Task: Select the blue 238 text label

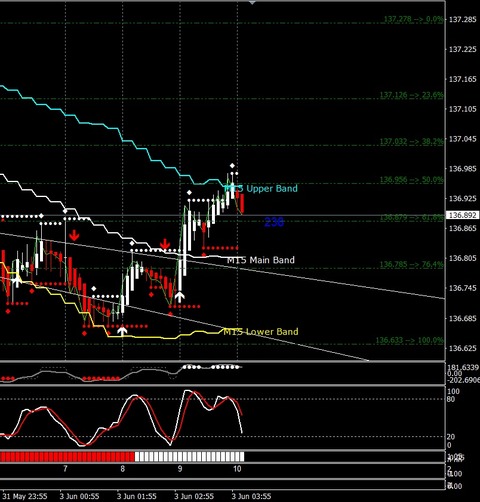Action: tap(274, 222)
